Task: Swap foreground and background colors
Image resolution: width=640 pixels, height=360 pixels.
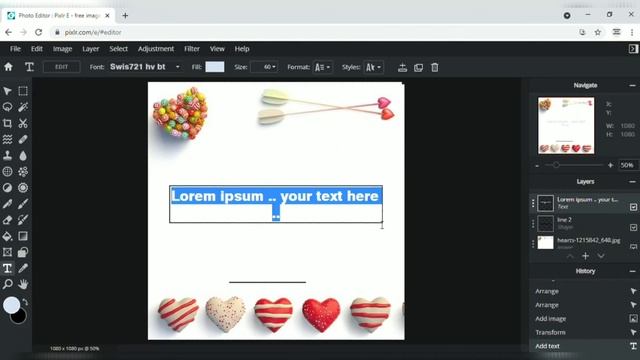Action: point(25,302)
